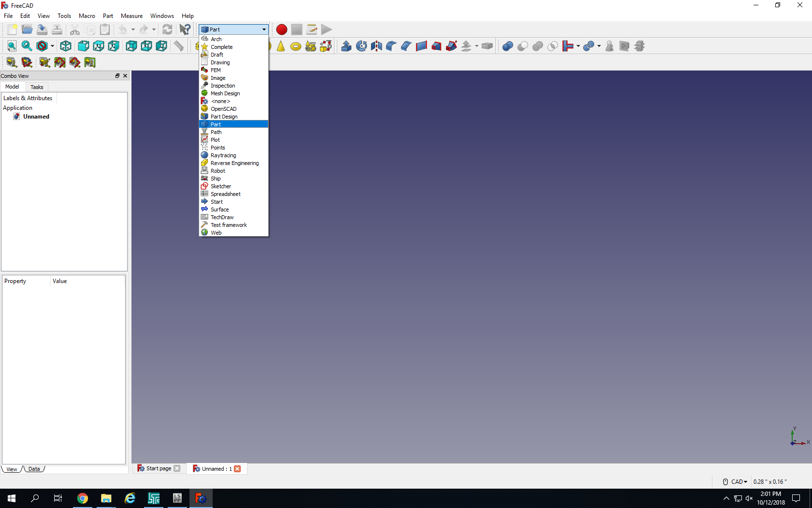Open the Macro menu
The height and width of the screenshot is (508, 812).
coord(87,16)
